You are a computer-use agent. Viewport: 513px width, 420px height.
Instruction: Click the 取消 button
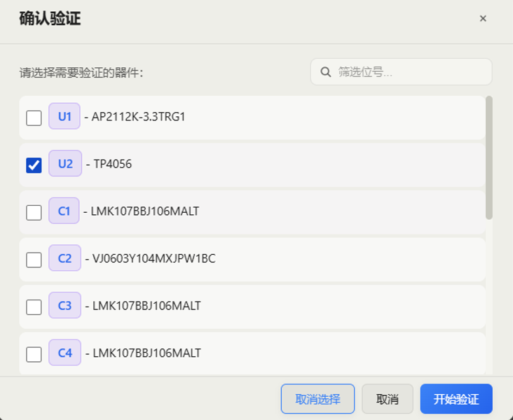(x=388, y=399)
